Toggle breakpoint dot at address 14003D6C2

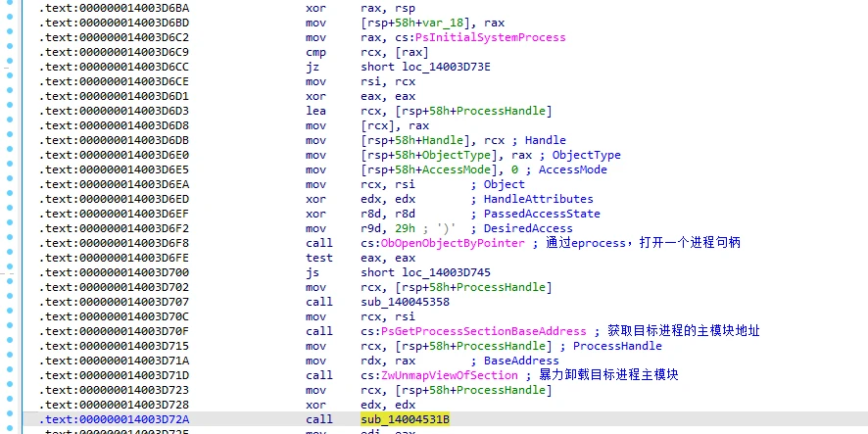click(x=10, y=31)
